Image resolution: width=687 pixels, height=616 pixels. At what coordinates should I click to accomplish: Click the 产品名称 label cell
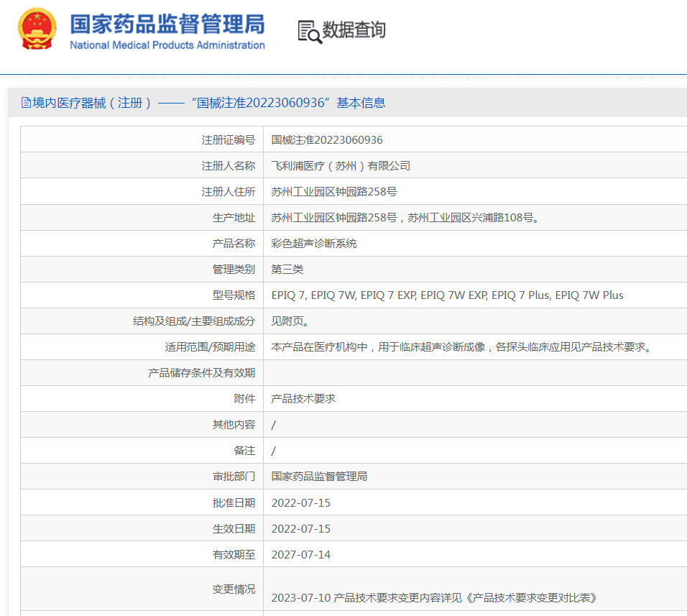tap(142, 243)
